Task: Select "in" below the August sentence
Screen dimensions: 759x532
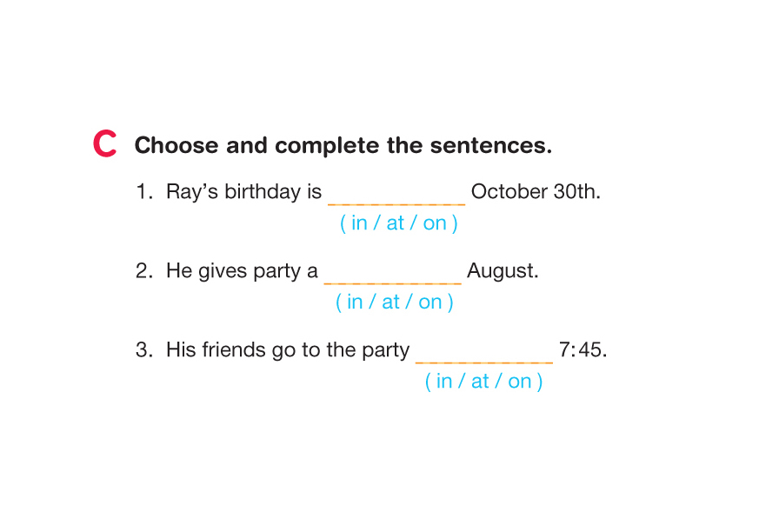Action: point(354,303)
